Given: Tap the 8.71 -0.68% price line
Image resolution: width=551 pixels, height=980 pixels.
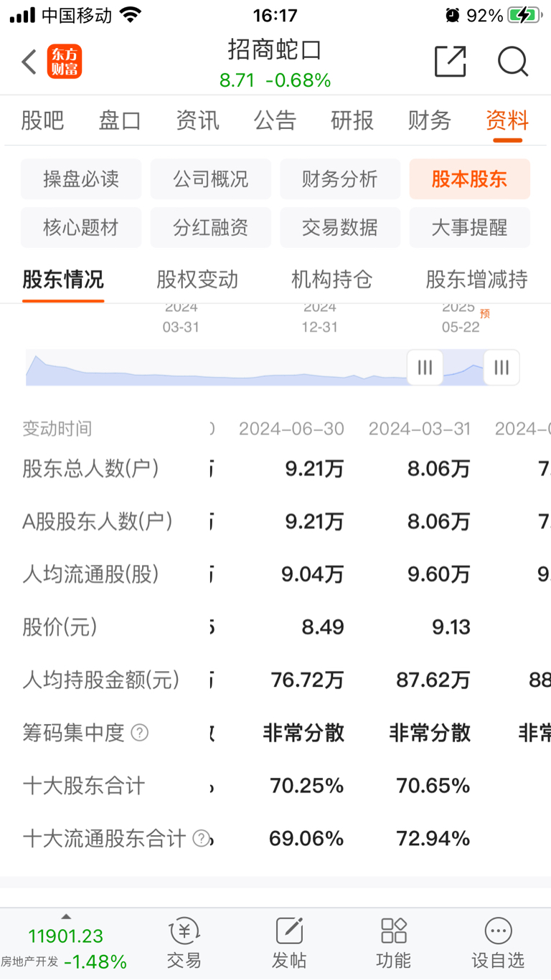Looking at the screenshot, I should click(275, 80).
